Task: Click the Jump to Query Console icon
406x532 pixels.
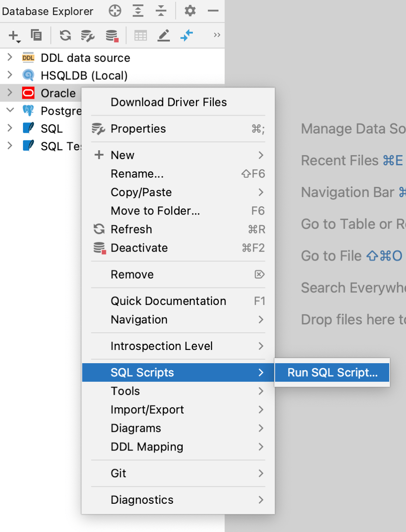Action: point(187,35)
